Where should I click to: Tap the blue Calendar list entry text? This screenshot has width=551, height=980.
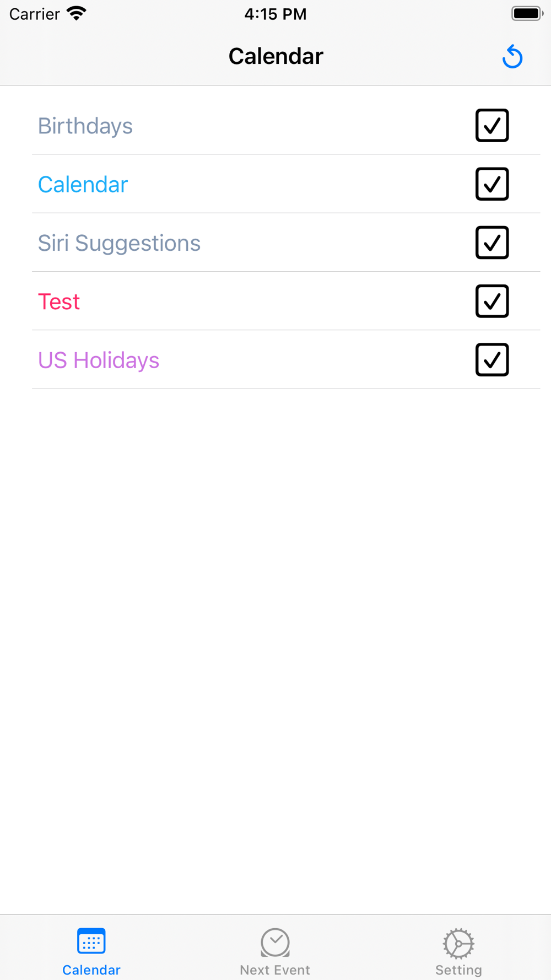(x=83, y=185)
